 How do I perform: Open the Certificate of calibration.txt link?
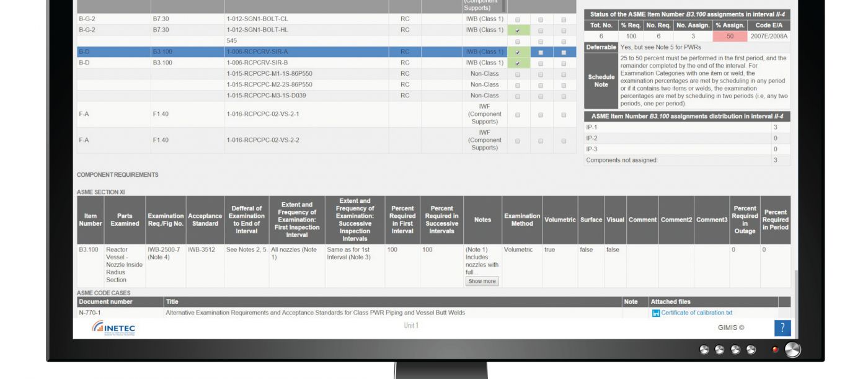[696, 313]
